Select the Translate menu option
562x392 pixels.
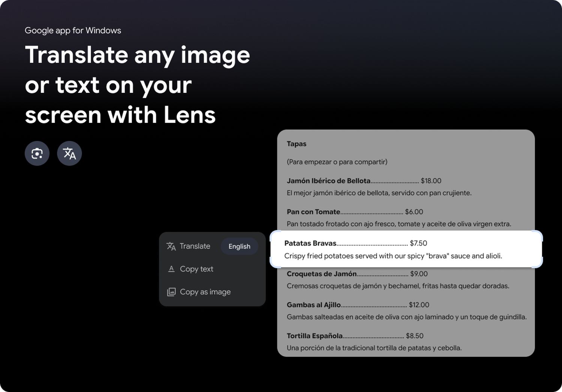point(195,246)
